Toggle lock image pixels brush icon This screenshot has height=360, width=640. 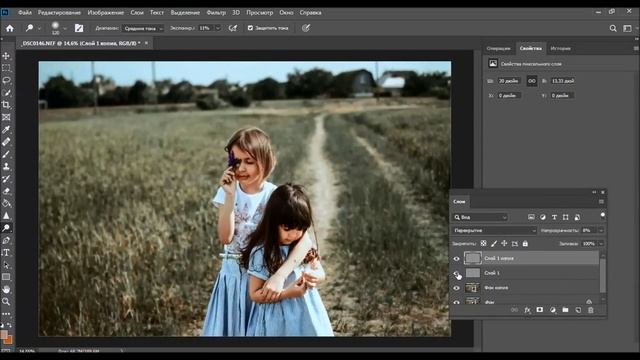(494, 244)
